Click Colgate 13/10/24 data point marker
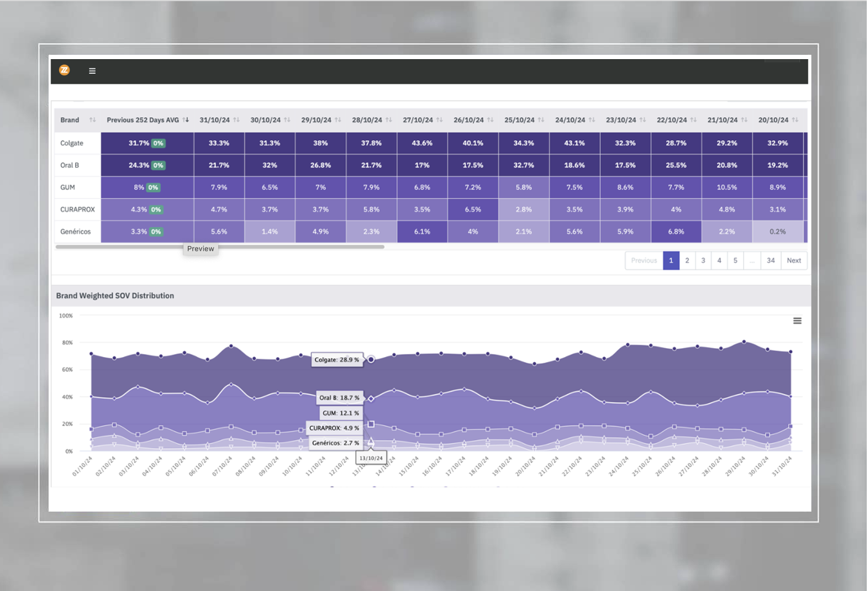This screenshot has width=868, height=591. pyautogui.click(x=371, y=360)
